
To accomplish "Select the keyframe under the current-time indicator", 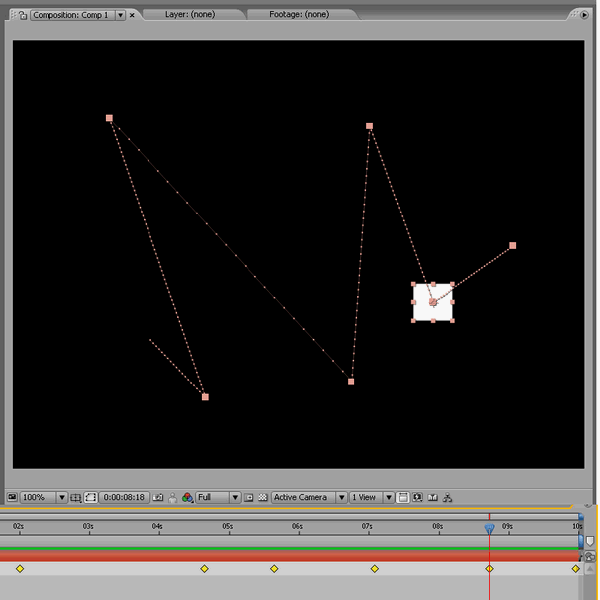I will 489,569.
